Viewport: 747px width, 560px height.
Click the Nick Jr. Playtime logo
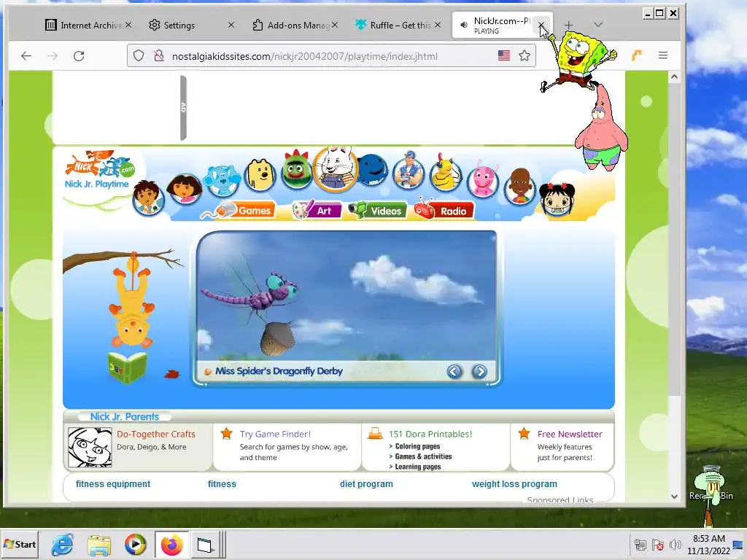[99, 171]
